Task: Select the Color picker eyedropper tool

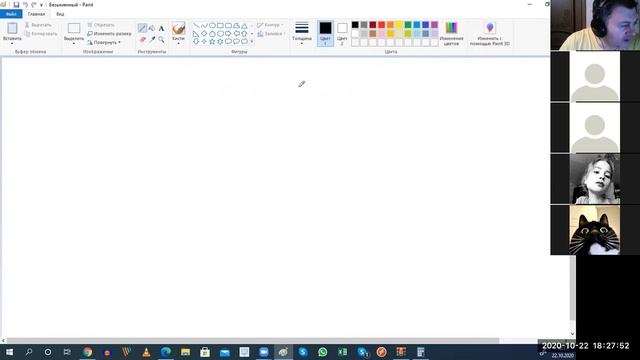Action: tap(152, 40)
